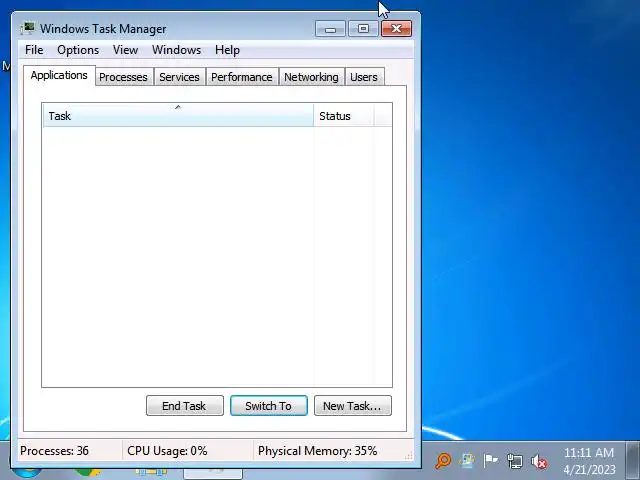640x480 pixels.
Task: Click the tray icon left of the flag
Action: (x=467, y=460)
